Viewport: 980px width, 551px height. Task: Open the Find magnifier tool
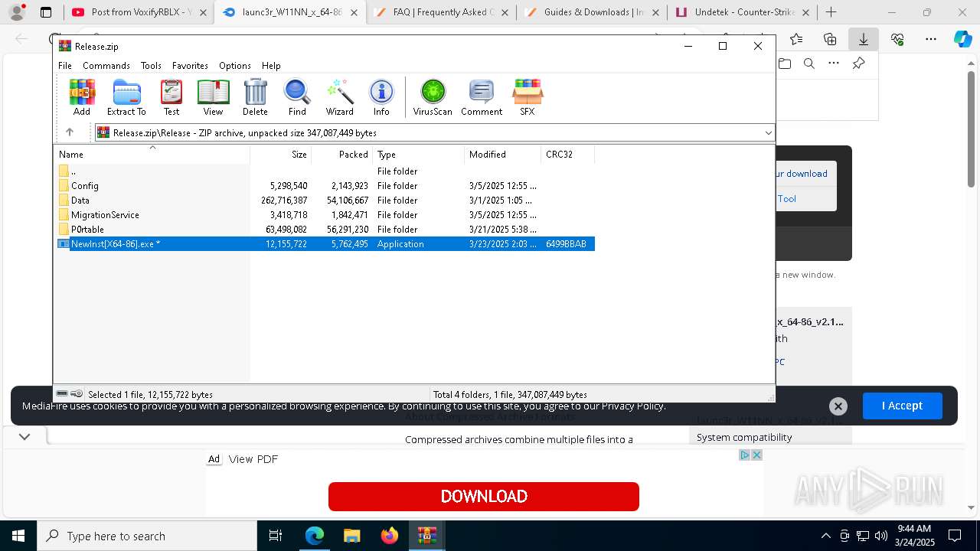pyautogui.click(x=297, y=97)
